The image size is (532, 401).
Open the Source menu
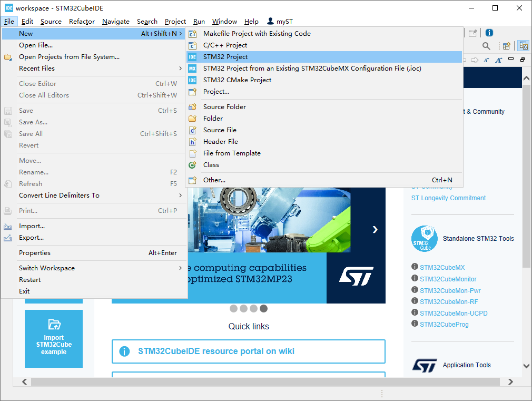[x=51, y=22]
